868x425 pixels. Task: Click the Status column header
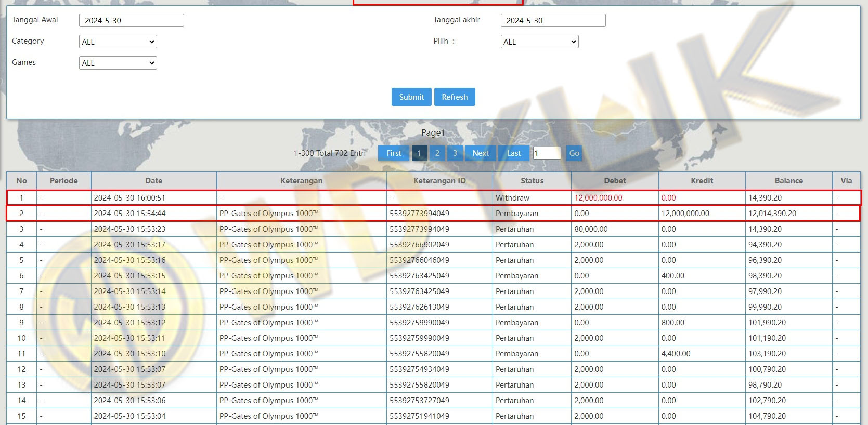coord(532,181)
